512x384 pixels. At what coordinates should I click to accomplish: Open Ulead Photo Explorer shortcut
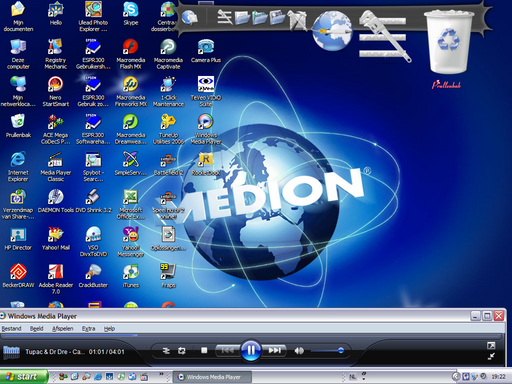coord(93,17)
